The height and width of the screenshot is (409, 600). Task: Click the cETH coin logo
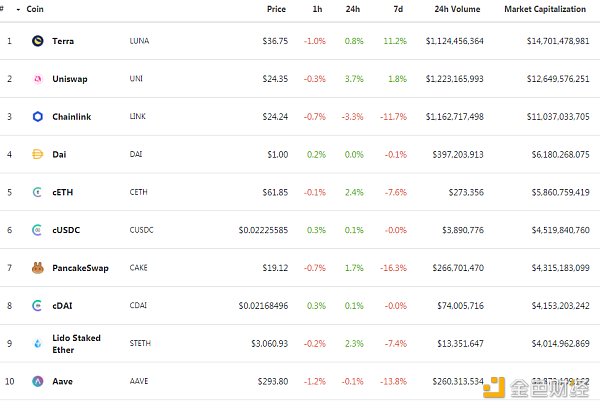coord(38,192)
